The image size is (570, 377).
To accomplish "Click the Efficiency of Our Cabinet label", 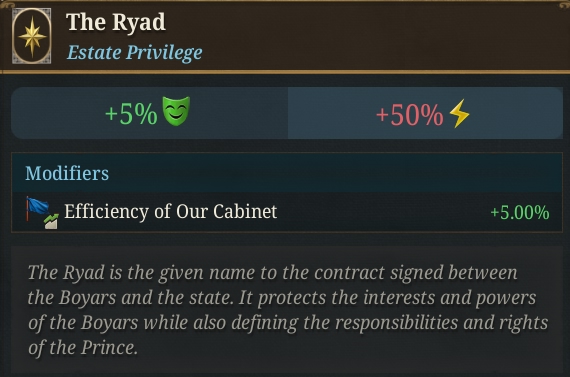I will [170, 212].
